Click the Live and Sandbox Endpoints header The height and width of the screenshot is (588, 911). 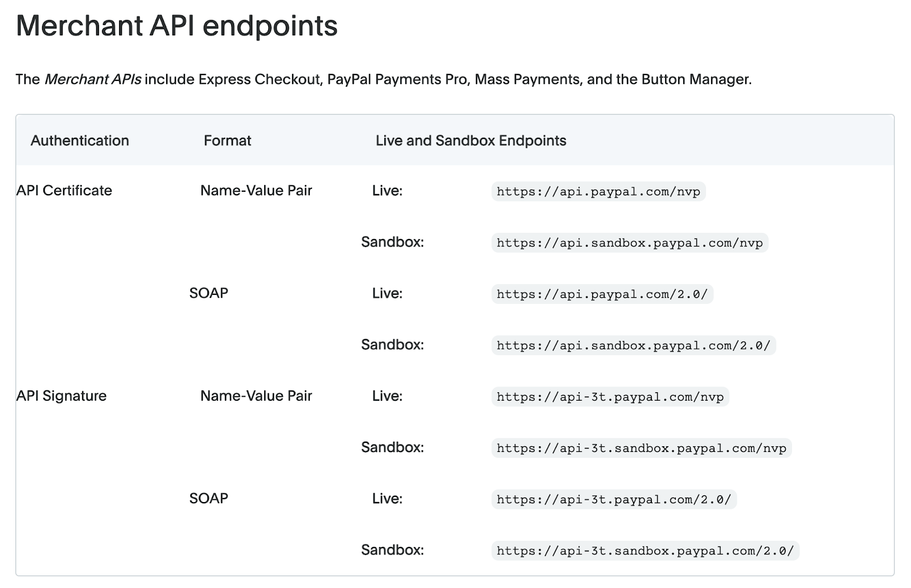point(471,141)
